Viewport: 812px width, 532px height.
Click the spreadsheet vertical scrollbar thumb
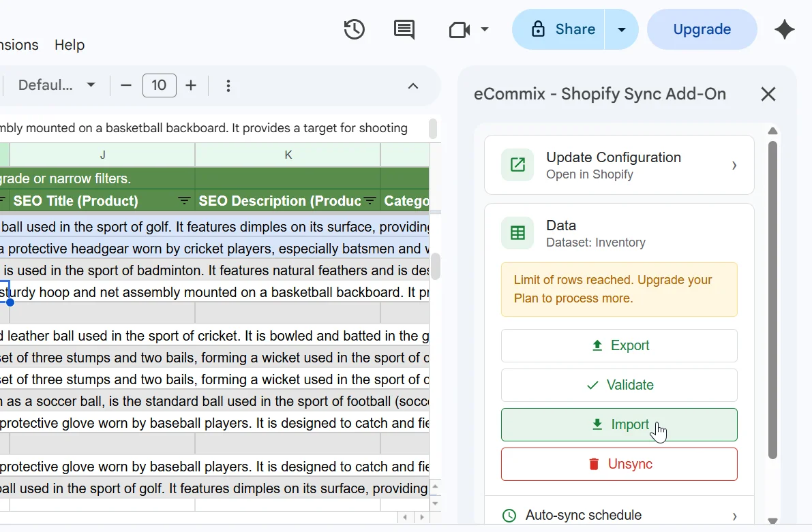(436, 266)
